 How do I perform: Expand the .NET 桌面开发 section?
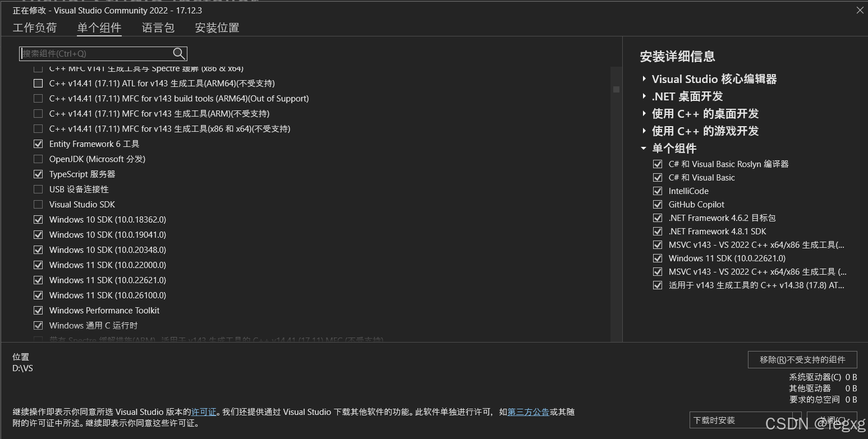click(x=644, y=96)
